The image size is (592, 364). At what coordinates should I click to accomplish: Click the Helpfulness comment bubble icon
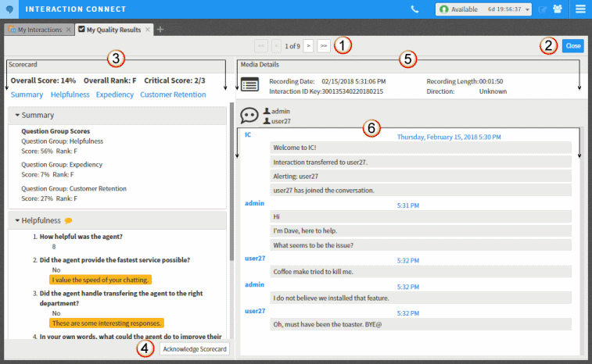(69, 221)
